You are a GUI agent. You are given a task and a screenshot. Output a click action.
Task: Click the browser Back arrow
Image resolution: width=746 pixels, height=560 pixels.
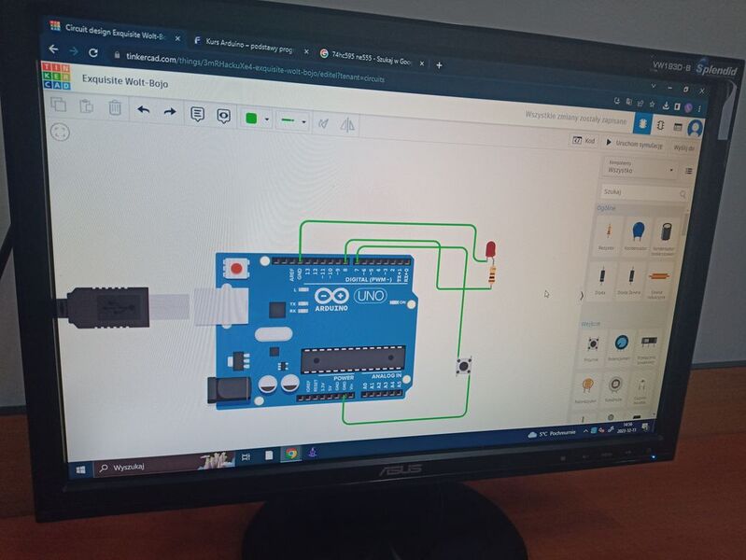point(54,49)
